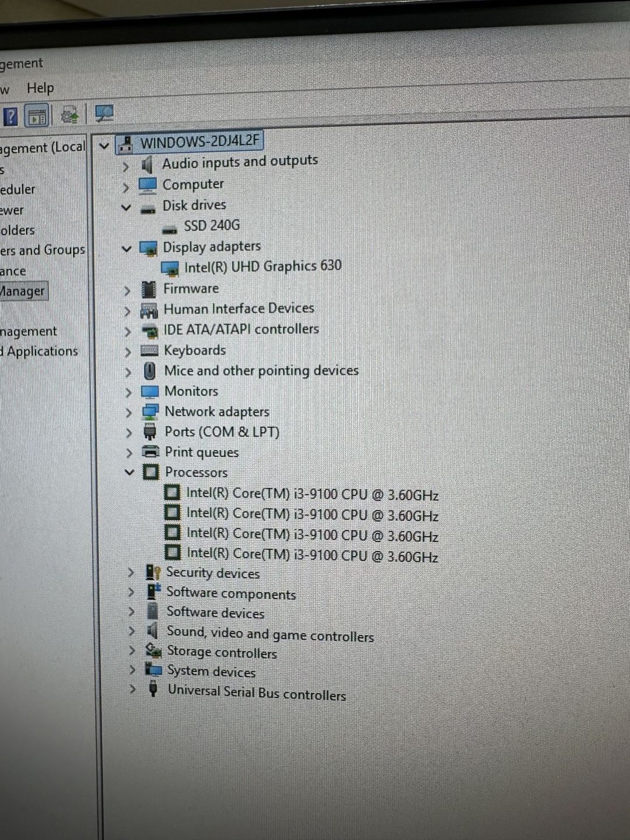Expand Audio inputs and outputs

point(125,167)
